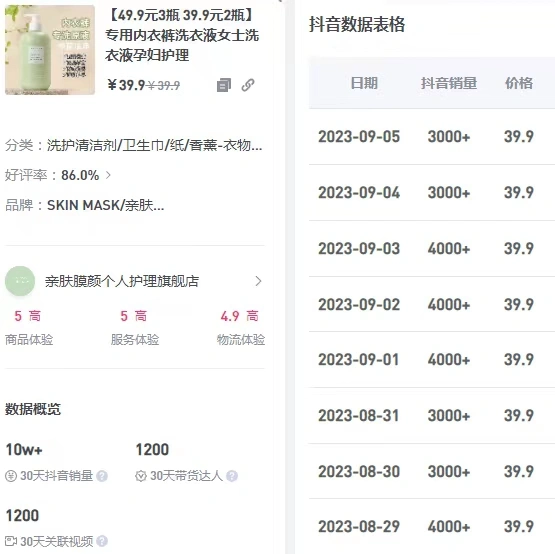Click the link chain icon

[248, 85]
